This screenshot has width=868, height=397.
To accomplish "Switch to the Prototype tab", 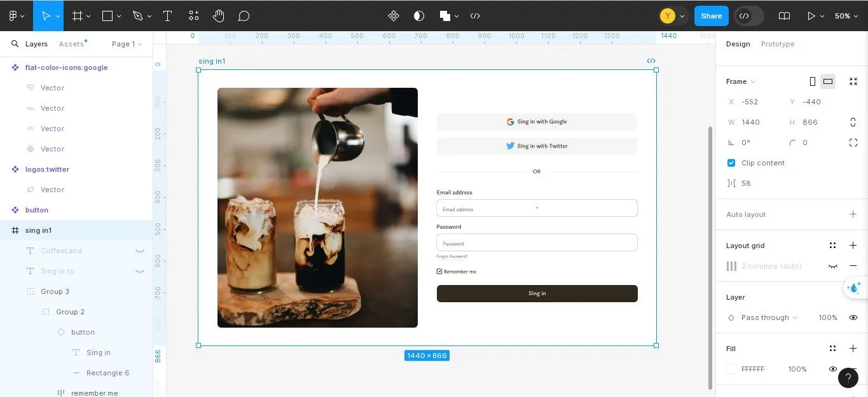I will [x=777, y=44].
